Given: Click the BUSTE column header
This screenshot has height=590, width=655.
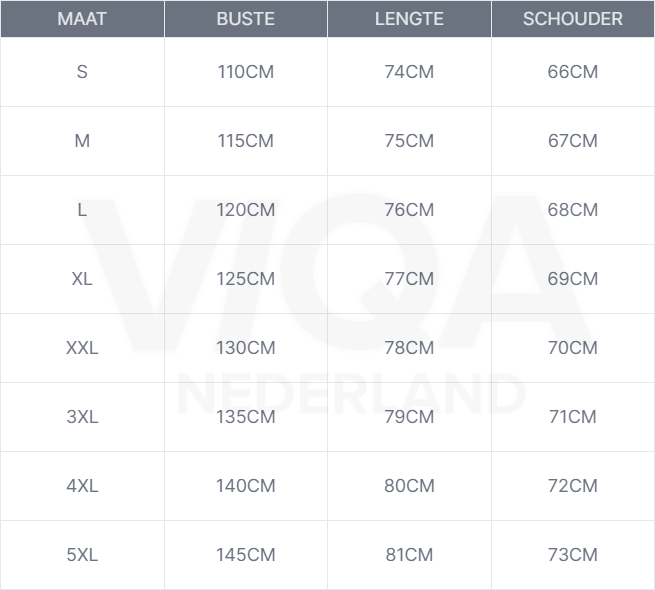Looking at the screenshot, I should [x=245, y=19].
